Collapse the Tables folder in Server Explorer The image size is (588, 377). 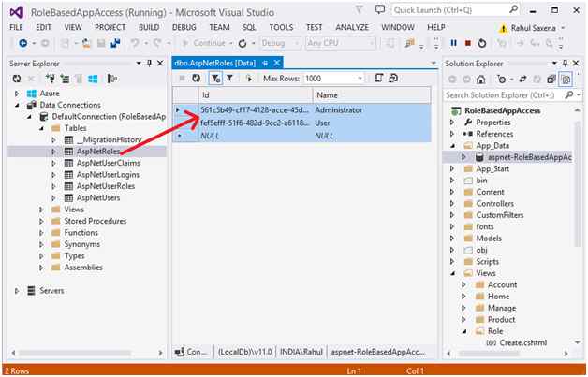(41, 128)
